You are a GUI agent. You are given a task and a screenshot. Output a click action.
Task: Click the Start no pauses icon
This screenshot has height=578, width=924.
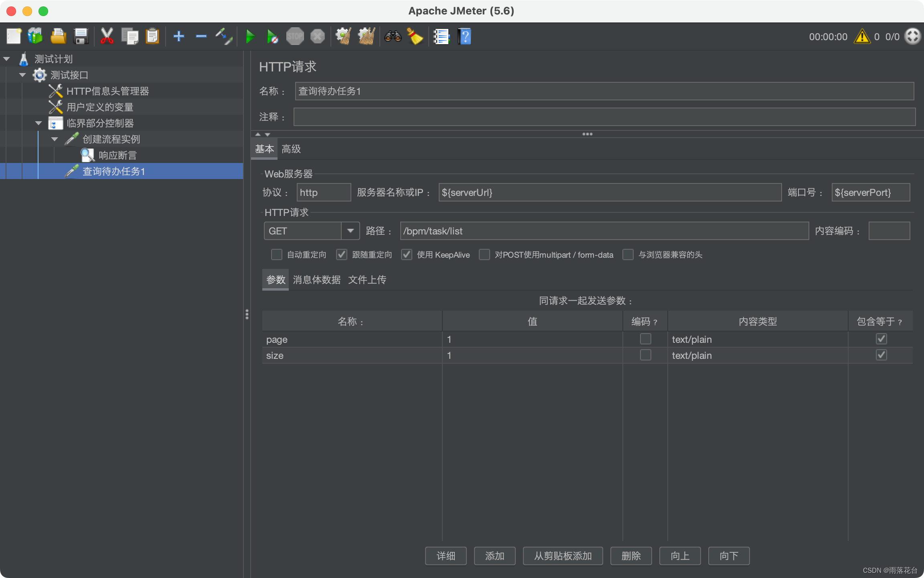tap(272, 37)
